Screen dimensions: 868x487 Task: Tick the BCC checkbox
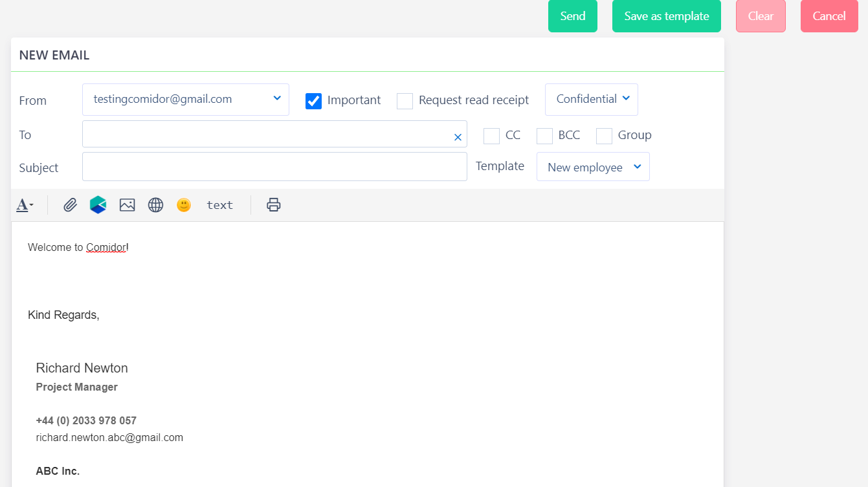544,136
